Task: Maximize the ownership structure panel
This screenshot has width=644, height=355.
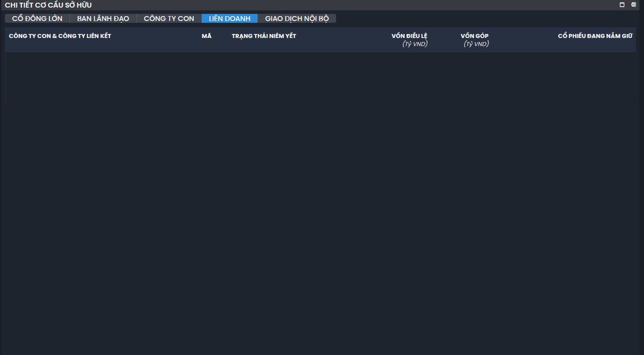Action: (x=622, y=5)
